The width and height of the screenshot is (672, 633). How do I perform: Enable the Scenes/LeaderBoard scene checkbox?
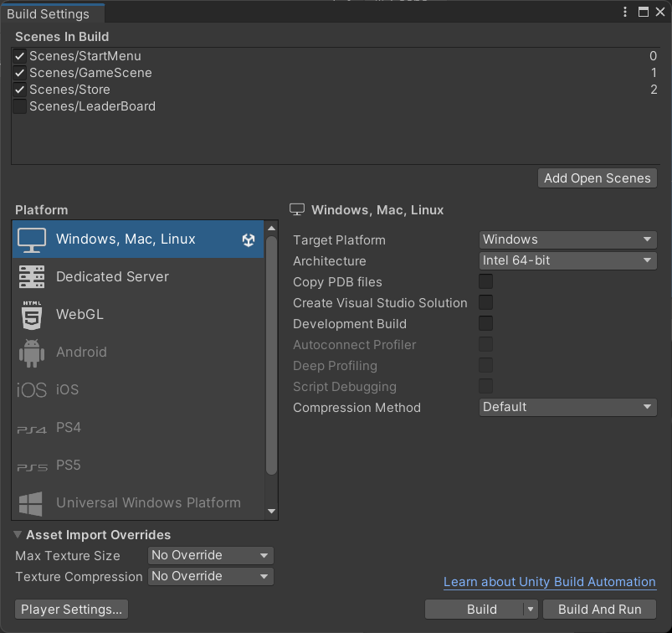coord(20,106)
